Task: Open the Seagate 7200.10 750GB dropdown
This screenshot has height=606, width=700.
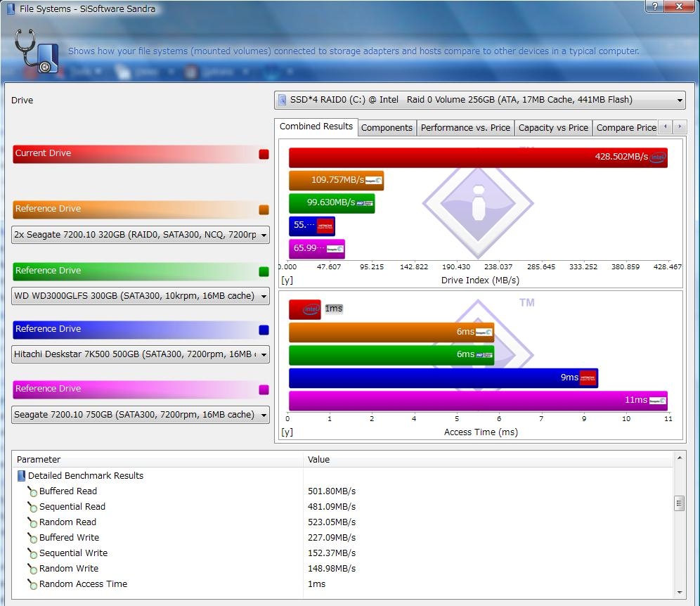Action: 141,415
